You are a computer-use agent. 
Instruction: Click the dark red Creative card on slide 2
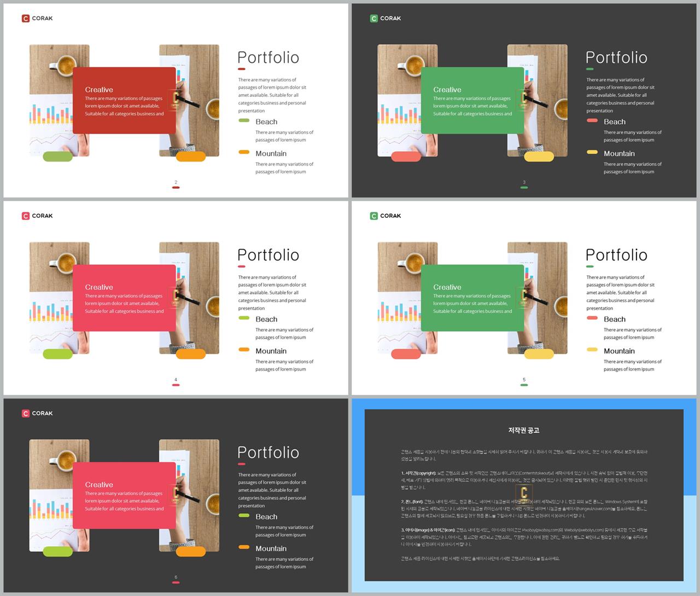point(124,101)
